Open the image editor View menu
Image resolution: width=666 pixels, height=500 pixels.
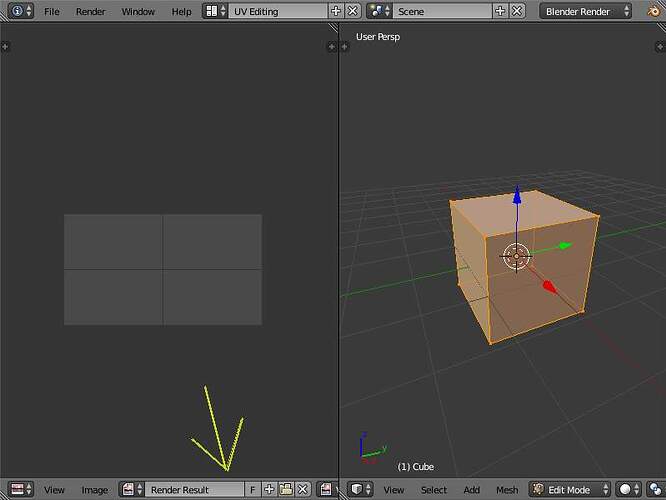(x=54, y=490)
